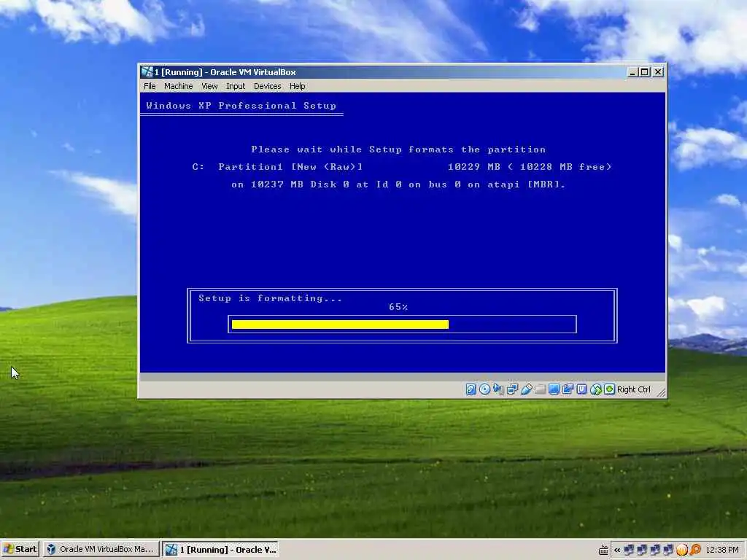Open the File menu
This screenshot has width=747, height=560.
pyautogui.click(x=150, y=86)
